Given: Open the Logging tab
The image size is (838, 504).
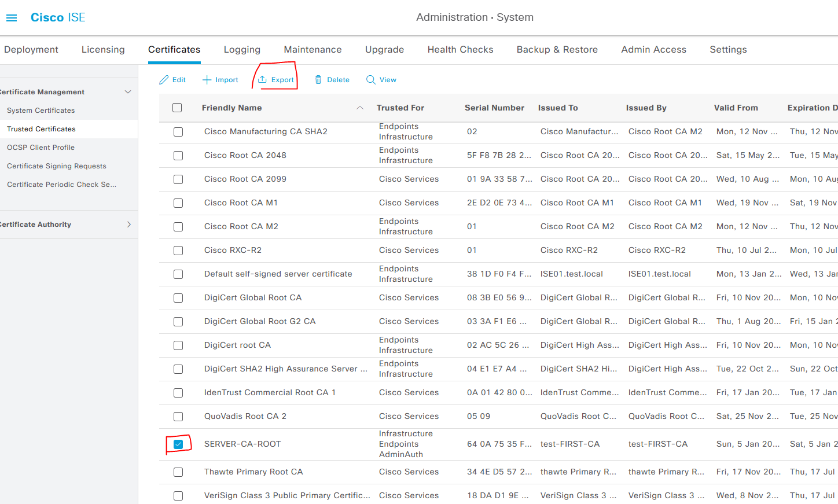Looking at the screenshot, I should click(242, 50).
